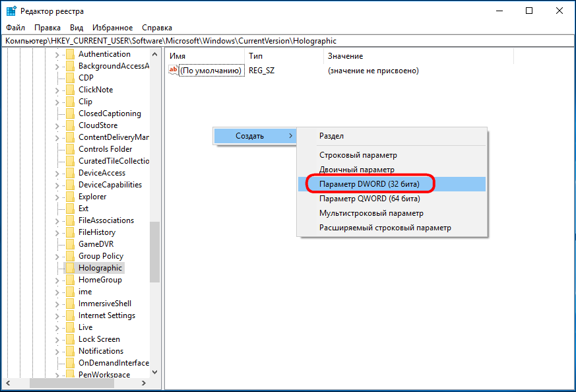This screenshot has width=576, height=392.
Task: Expand the BackgroundAccessA key
Action: 57,67
